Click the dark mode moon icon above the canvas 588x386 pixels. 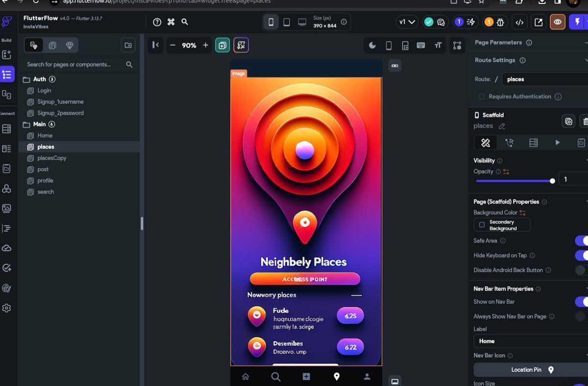(373, 45)
